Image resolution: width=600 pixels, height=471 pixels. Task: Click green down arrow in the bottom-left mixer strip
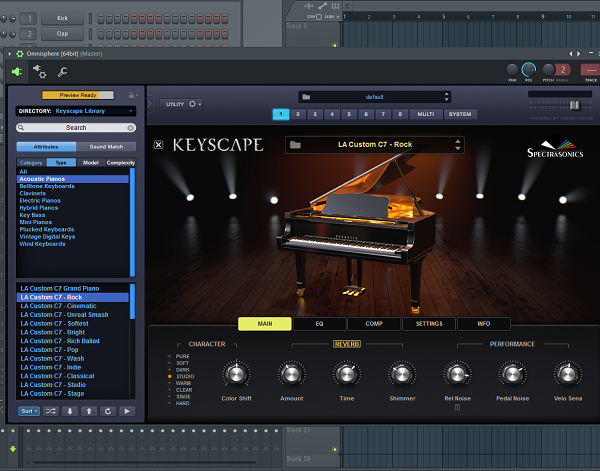(x=13, y=449)
